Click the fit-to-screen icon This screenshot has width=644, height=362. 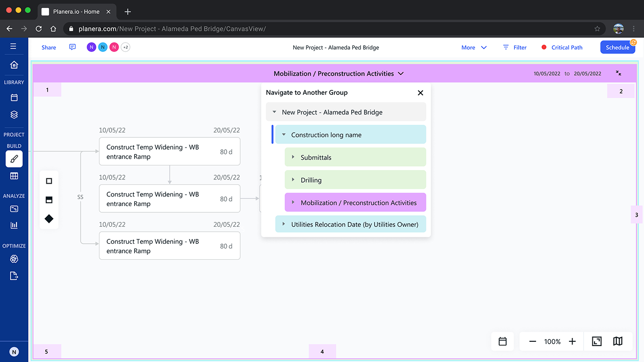[597, 341]
